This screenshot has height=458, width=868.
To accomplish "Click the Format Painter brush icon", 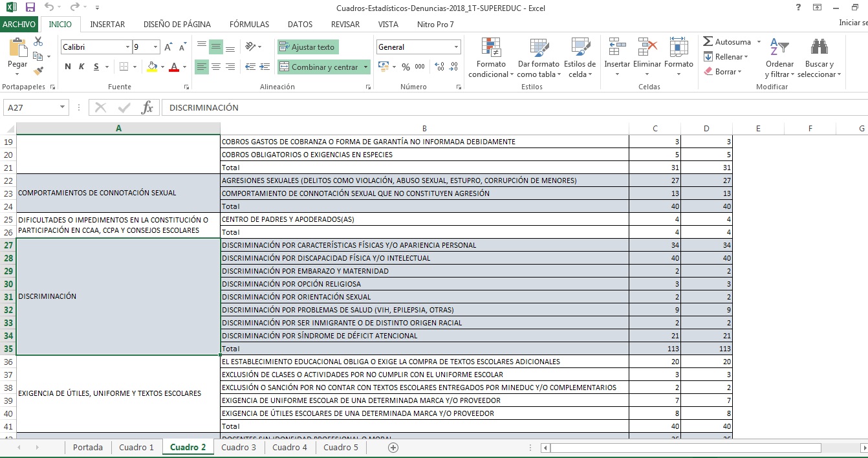I will pyautogui.click(x=38, y=71).
